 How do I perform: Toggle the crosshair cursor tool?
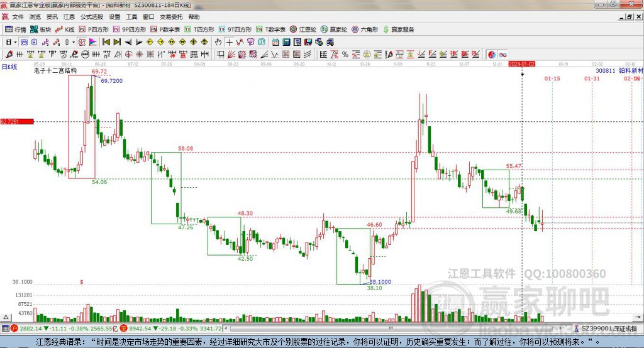229,42
